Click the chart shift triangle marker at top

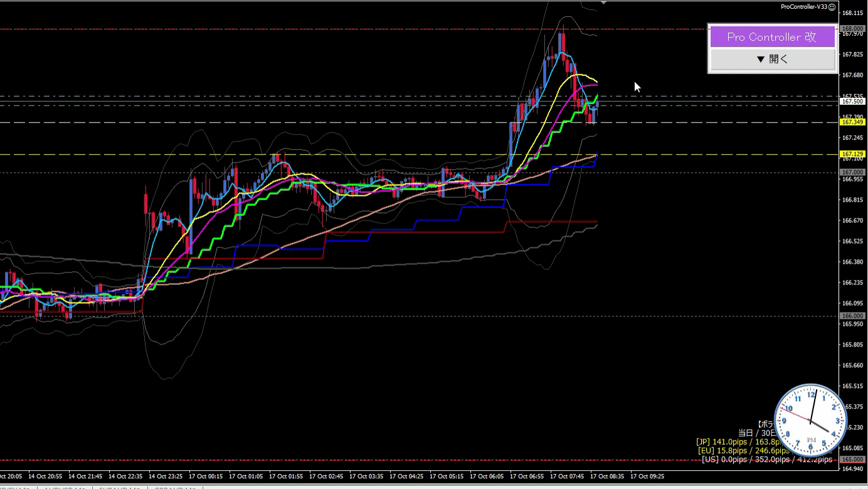(x=603, y=3)
